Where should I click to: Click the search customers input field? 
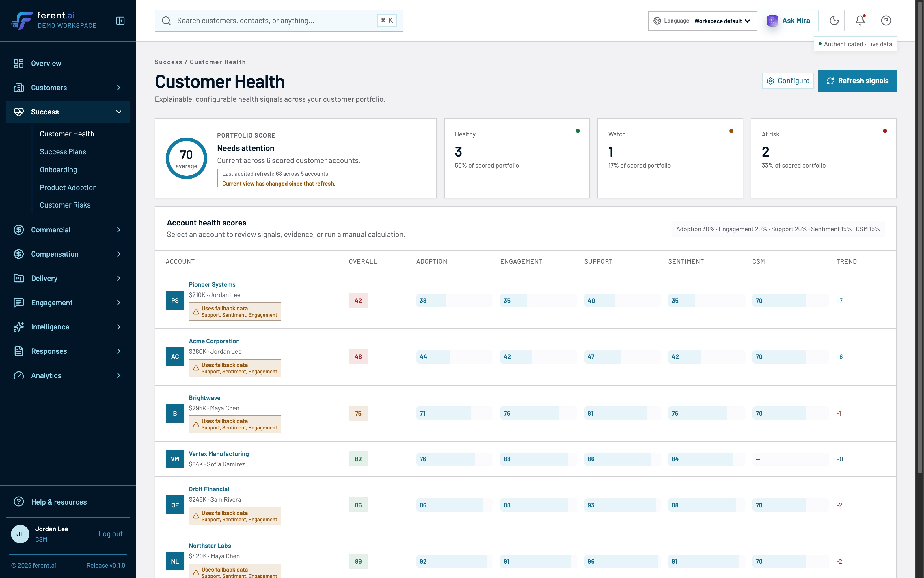279,21
